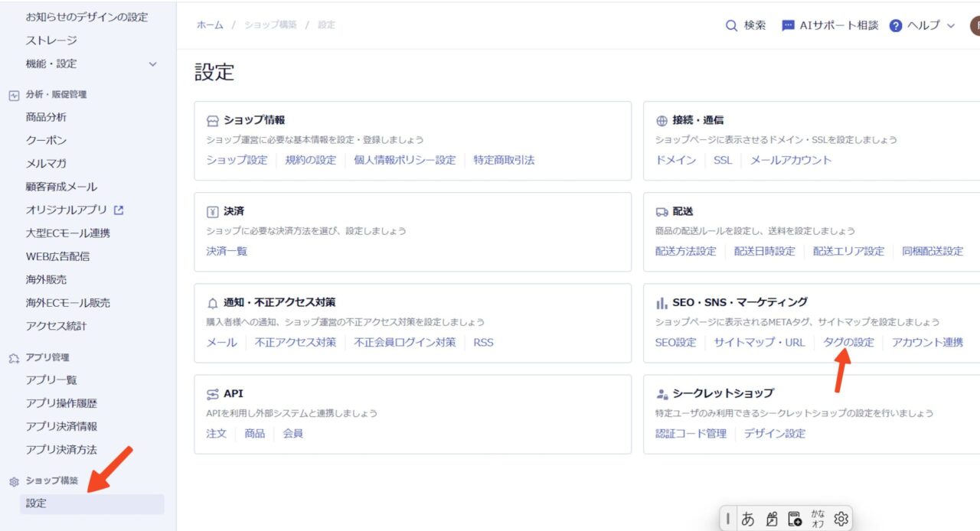Screen dimensions: 980x531
Task: Collapse the アプリ管理 sidebar section
Action: (48, 357)
